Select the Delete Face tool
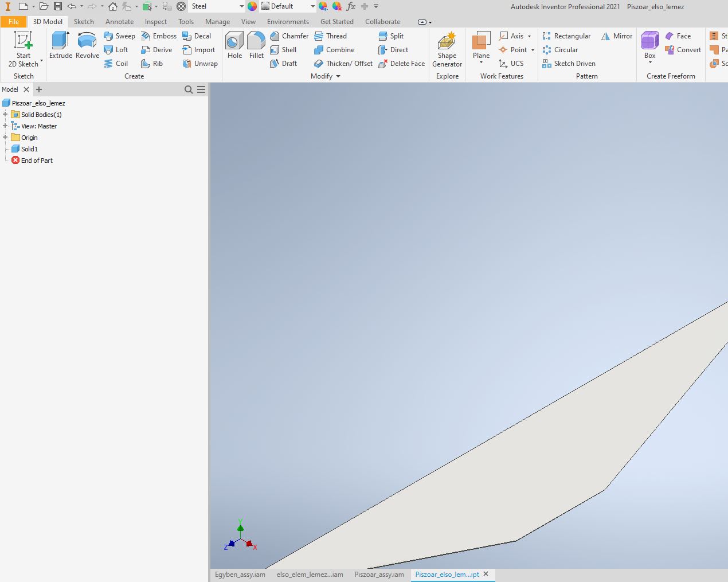This screenshot has height=582, width=728. click(402, 64)
